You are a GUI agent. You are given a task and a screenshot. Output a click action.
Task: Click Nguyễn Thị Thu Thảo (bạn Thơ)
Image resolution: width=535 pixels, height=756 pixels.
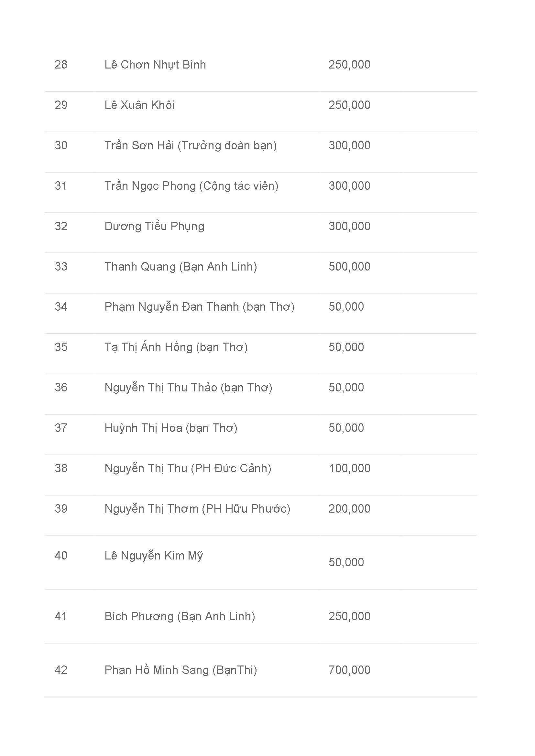click(189, 388)
